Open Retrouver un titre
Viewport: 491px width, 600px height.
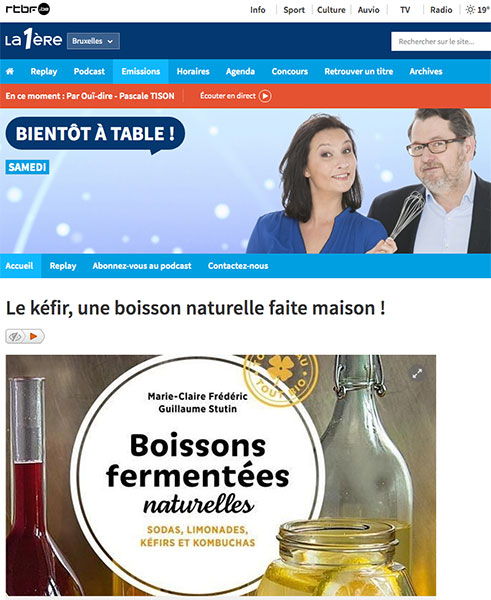tap(359, 71)
